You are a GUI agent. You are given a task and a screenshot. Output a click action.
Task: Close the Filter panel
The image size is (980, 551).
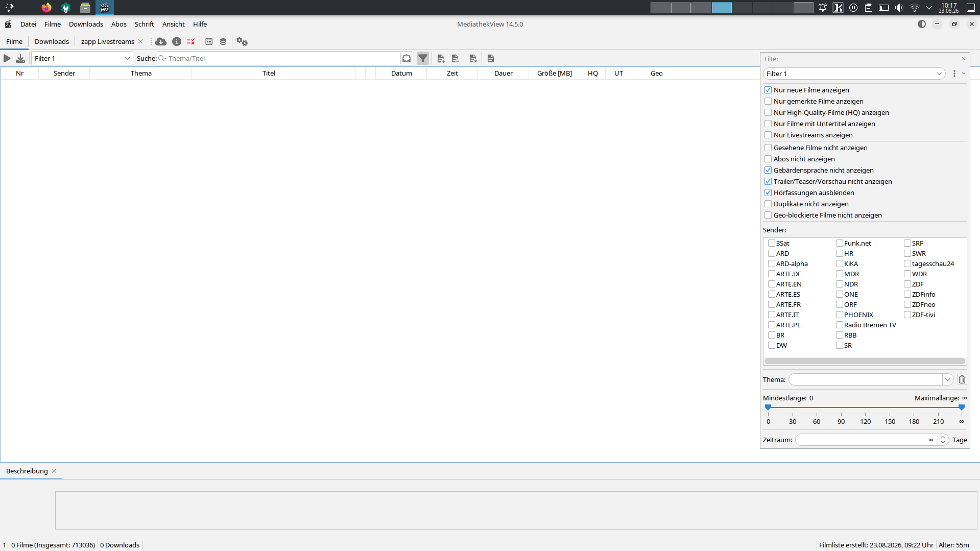coord(964,59)
